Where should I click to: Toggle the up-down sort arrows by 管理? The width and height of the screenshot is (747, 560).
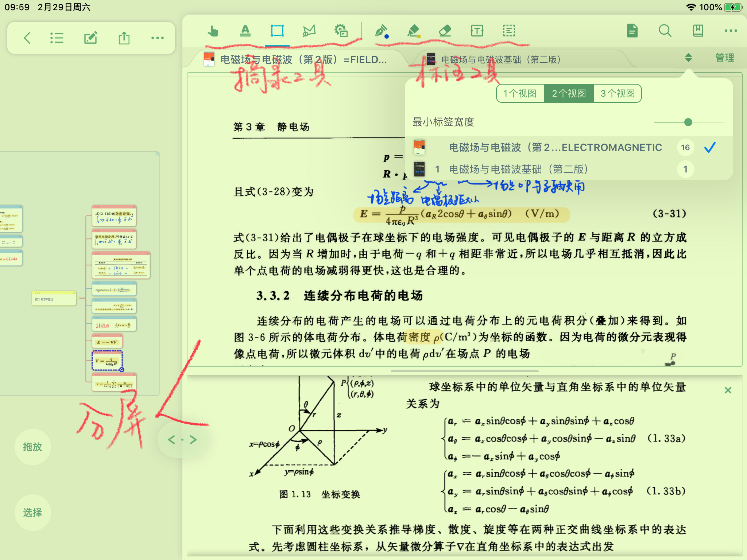point(688,58)
